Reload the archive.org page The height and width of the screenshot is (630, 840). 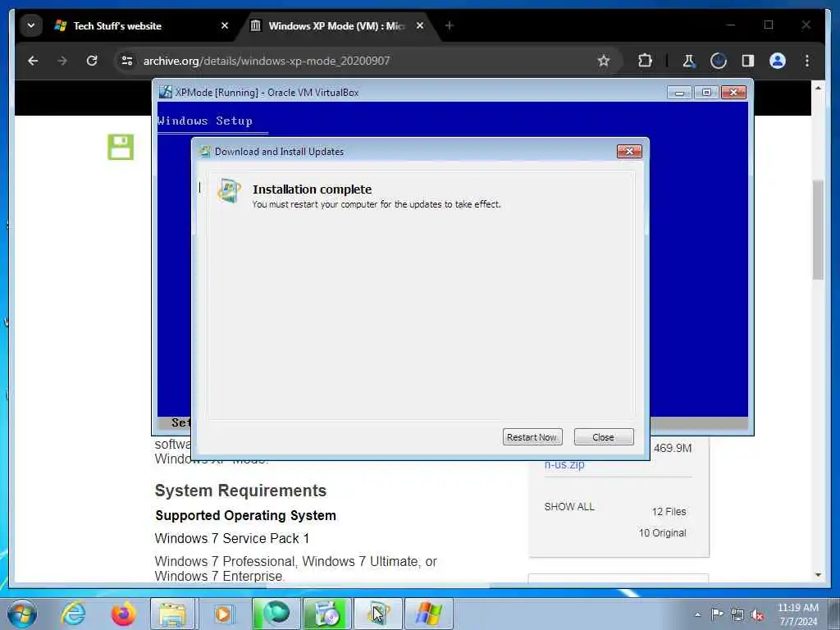coord(92,61)
